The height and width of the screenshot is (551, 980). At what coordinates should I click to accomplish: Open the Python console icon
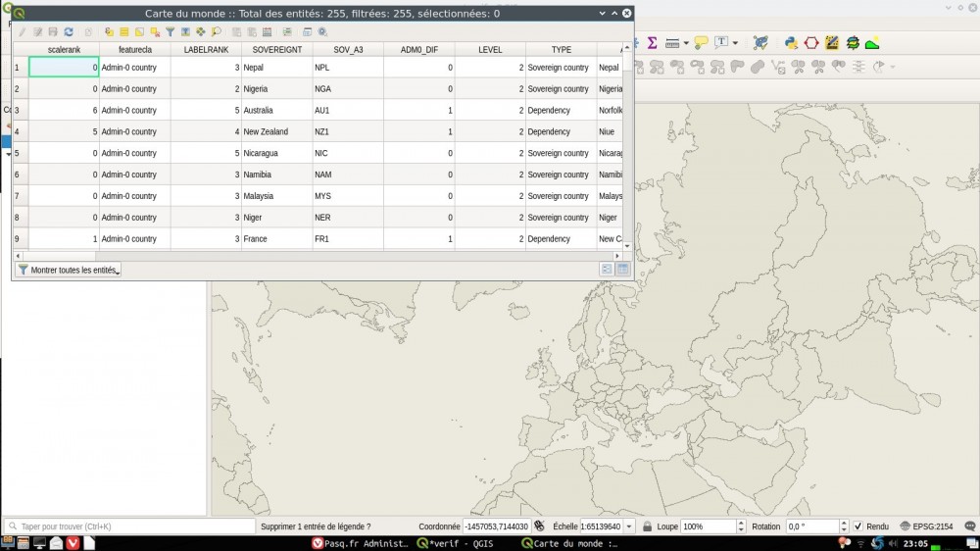click(790, 43)
